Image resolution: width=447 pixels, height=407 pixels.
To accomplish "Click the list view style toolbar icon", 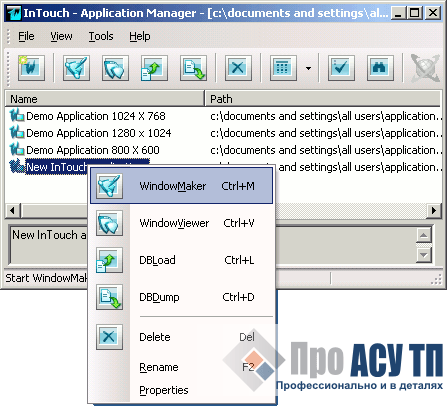I will point(283,68).
